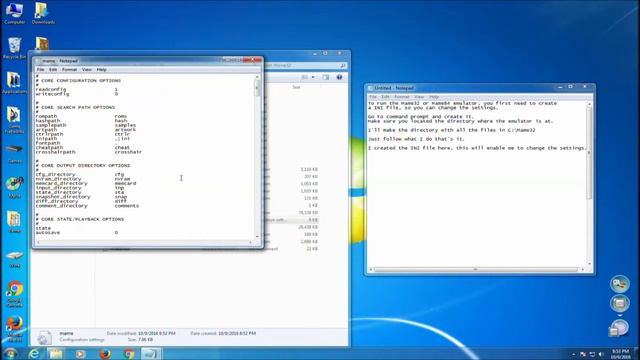Open File menu in Untitled Notepad
The image size is (640, 360).
click(x=373, y=97)
